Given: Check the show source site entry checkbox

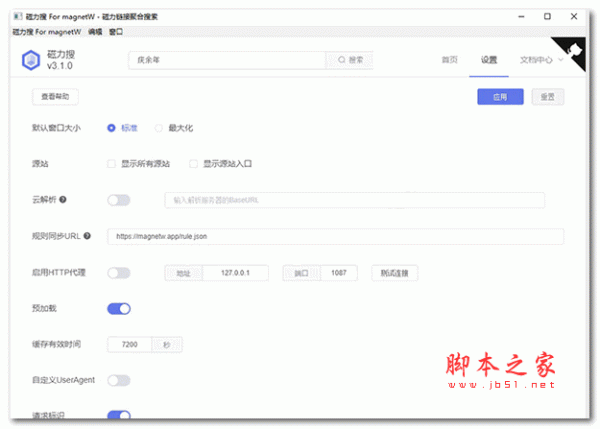Looking at the screenshot, I should [194, 164].
